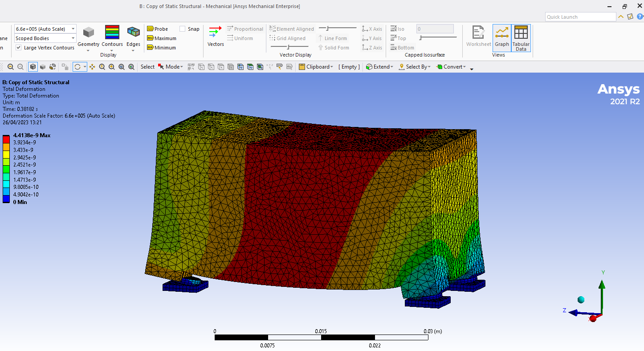Viewport: 644px width, 351px height.
Task: Toggle the Tabular Data view
Action: (x=521, y=38)
